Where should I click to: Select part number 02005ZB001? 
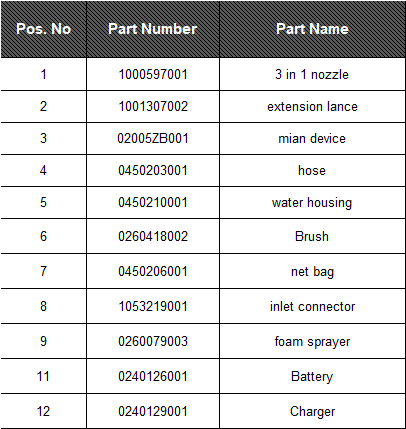point(153,138)
